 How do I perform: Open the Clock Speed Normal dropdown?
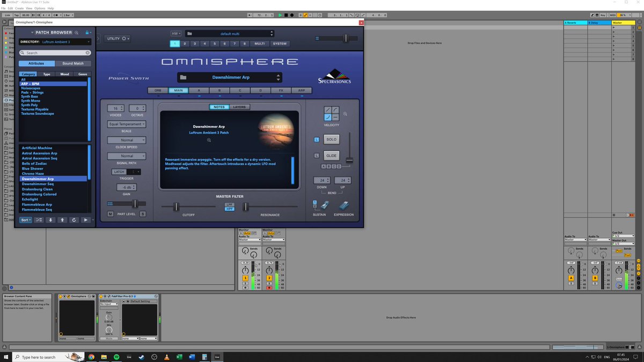click(127, 140)
